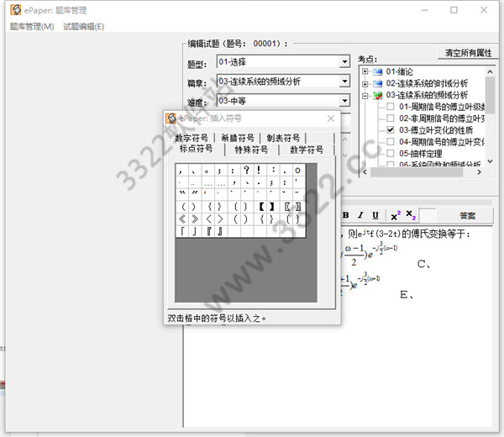Pick the solid right bracket 】 symbol
504x437 pixels.
(271, 207)
